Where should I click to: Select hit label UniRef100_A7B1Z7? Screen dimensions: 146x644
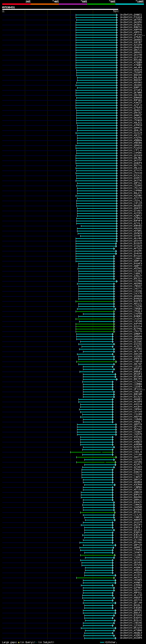[131, 276]
